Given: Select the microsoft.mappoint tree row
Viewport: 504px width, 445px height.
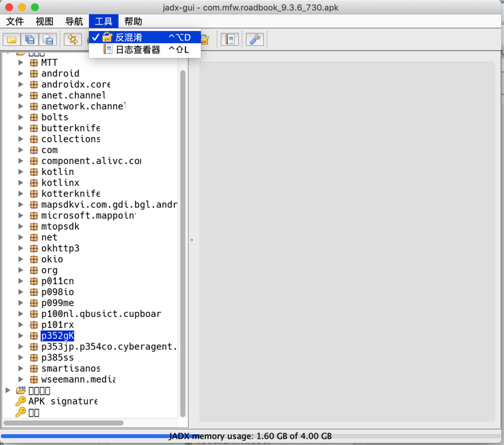Looking at the screenshot, I should tap(88, 215).
